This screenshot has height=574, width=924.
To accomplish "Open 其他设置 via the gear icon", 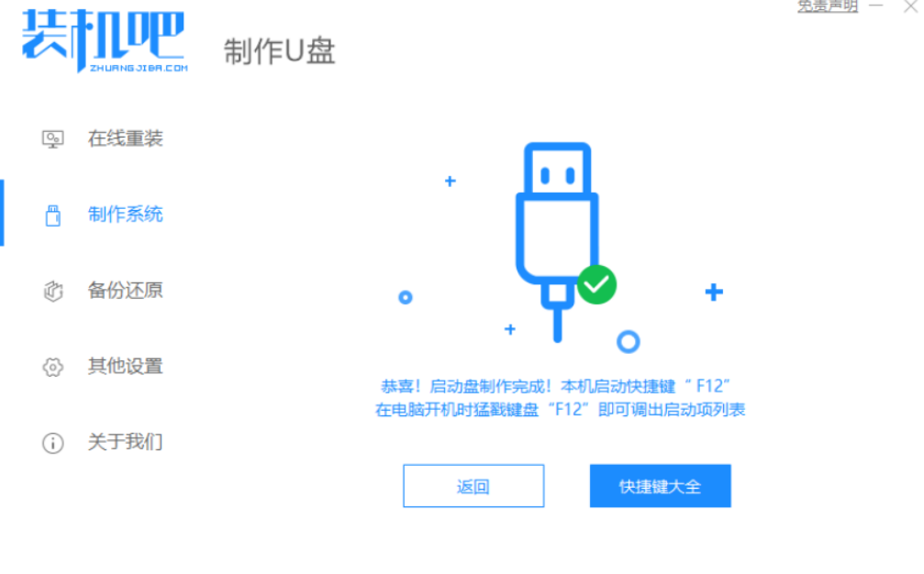I will pyautogui.click(x=52, y=367).
